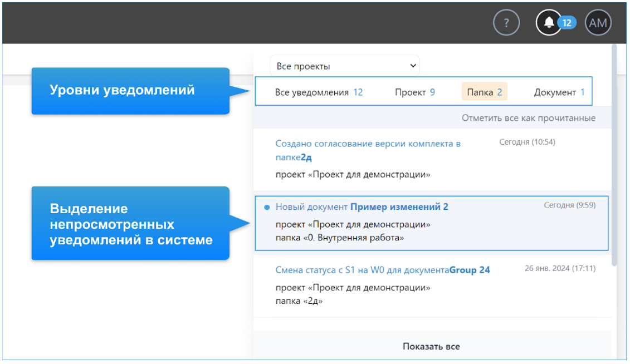630x364 pixels.
Task: Click the blue unread dot indicator
Action: pos(266,207)
